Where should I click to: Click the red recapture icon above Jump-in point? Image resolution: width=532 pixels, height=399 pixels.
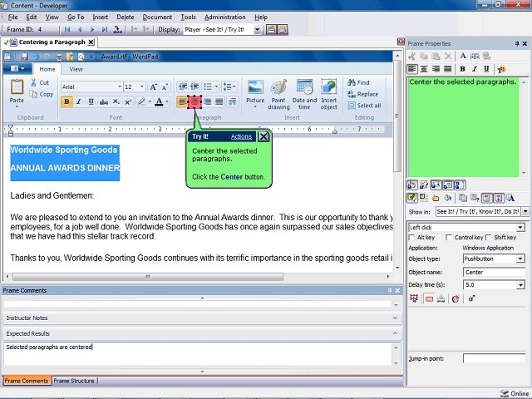tap(456, 298)
